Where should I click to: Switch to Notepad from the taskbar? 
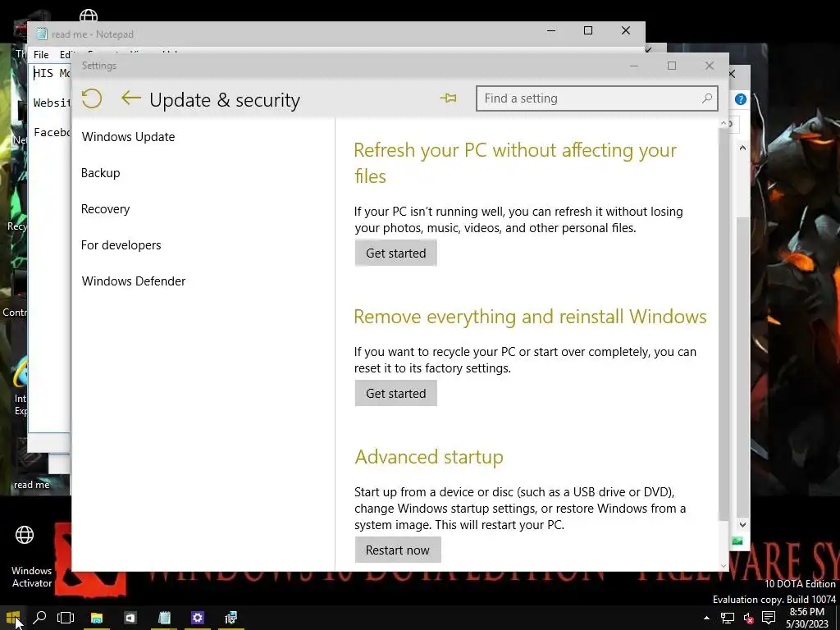pos(164,618)
